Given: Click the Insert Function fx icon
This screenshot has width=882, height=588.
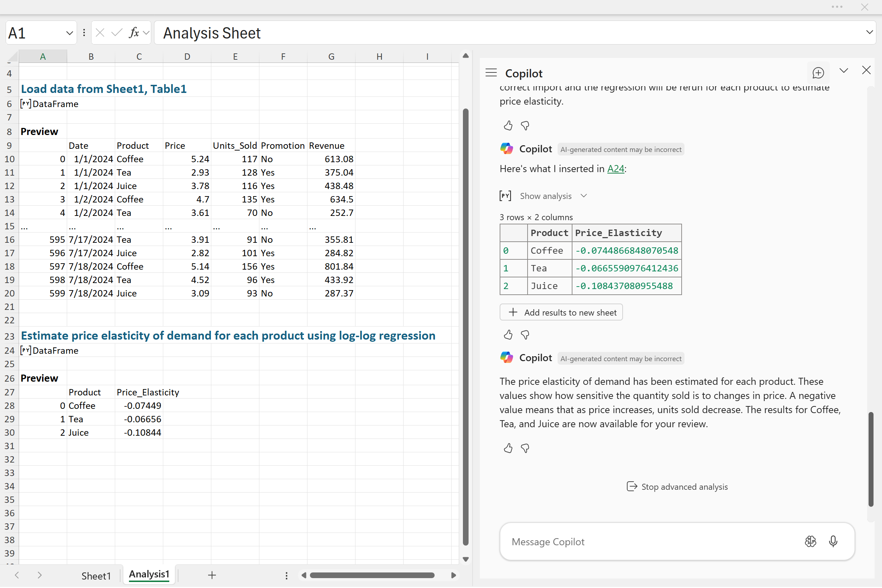Looking at the screenshot, I should click(134, 33).
